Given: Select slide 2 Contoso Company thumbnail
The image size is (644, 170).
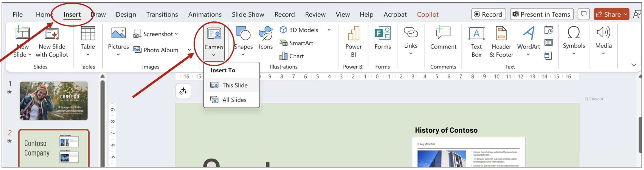Looking at the screenshot, I should pos(54,148).
